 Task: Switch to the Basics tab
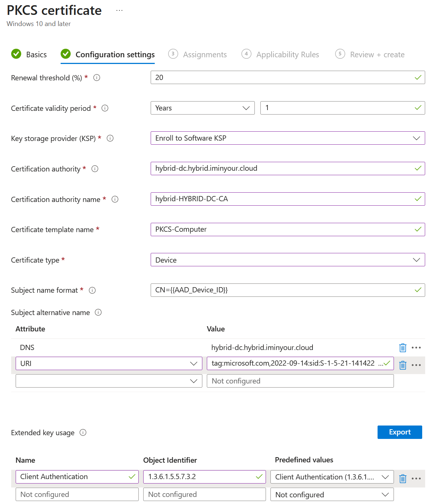click(x=36, y=54)
